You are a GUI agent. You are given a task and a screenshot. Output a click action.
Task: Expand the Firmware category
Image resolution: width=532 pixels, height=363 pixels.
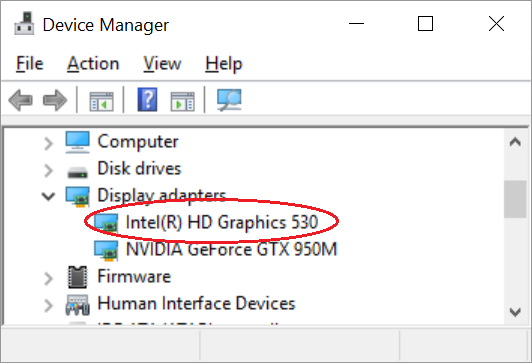[49, 278]
